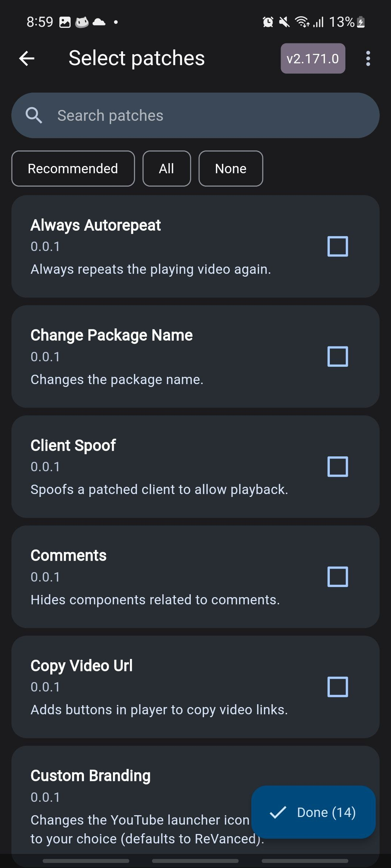Tap the alarm icon in status bar

tap(268, 22)
